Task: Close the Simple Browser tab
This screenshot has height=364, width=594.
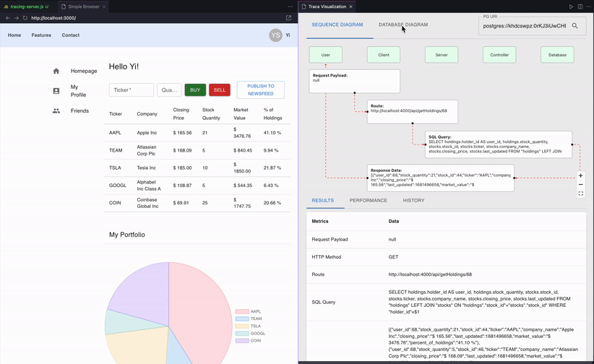Action: (x=104, y=6)
